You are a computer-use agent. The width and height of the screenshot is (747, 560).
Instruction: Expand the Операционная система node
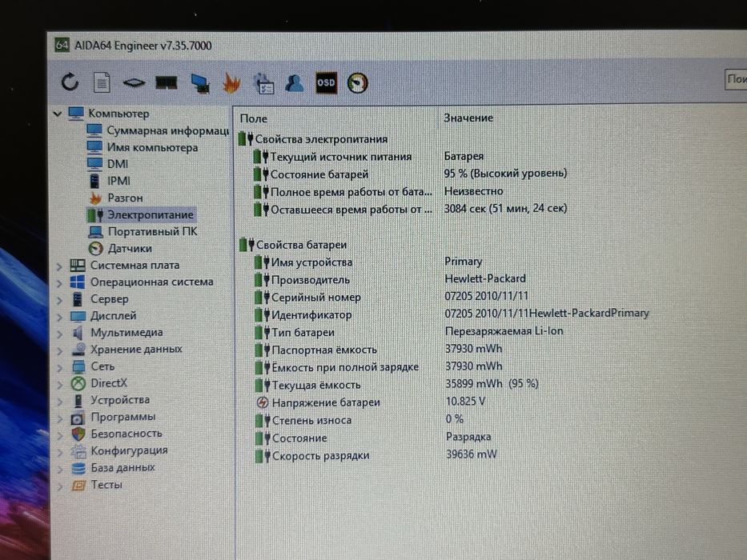click(59, 283)
